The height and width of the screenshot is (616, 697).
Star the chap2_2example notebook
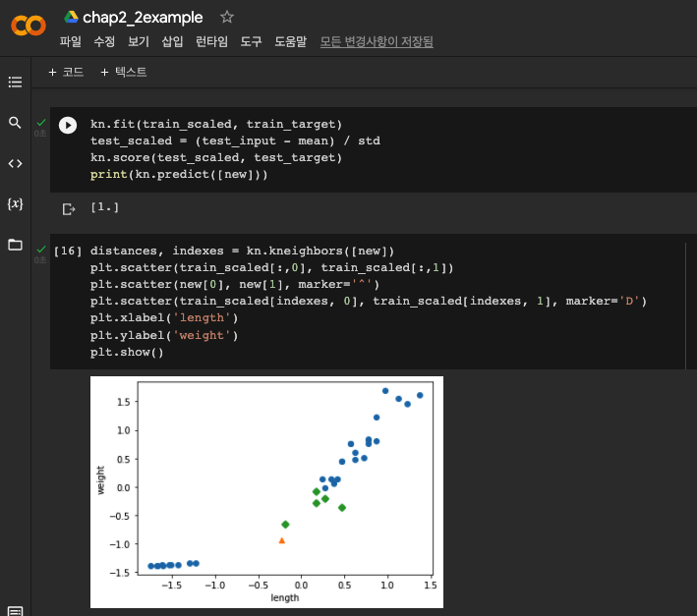point(227,18)
